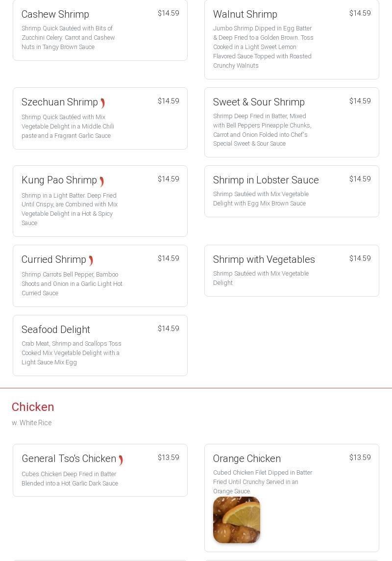Click the Kung Pao Shrimp chili pepper icon

(x=102, y=181)
